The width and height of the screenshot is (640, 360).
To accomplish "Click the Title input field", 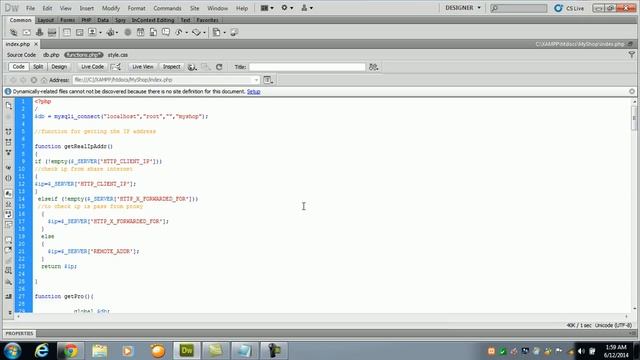I will click(307, 67).
